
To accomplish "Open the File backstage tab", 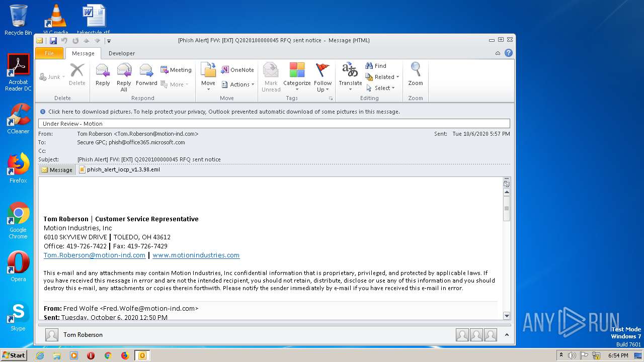I will pos(49,53).
